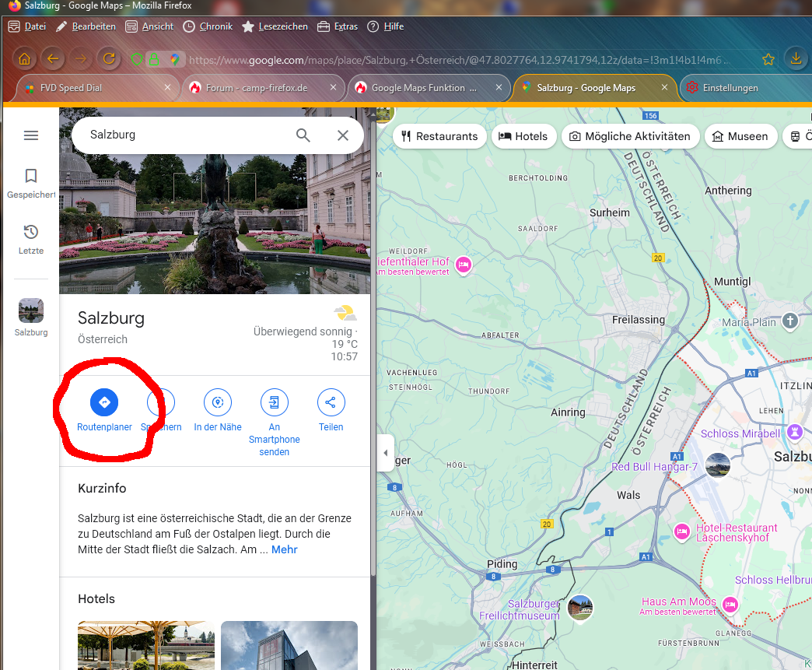Go forward with the forward arrow
Screen dimensions: 812x670
tap(81, 58)
